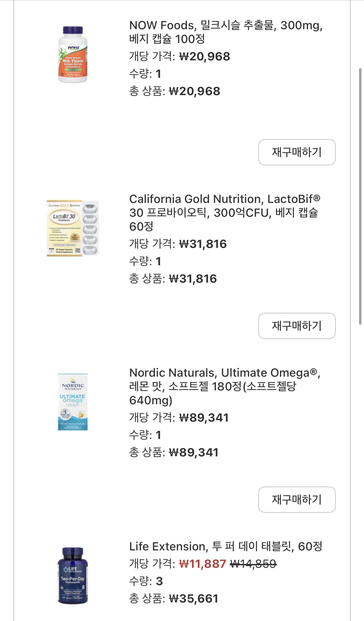Click the red sale price ₩11,887
Image resolution: width=364 pixels, height=621 pixels.
pyautogui.click(x=202, y=564)
